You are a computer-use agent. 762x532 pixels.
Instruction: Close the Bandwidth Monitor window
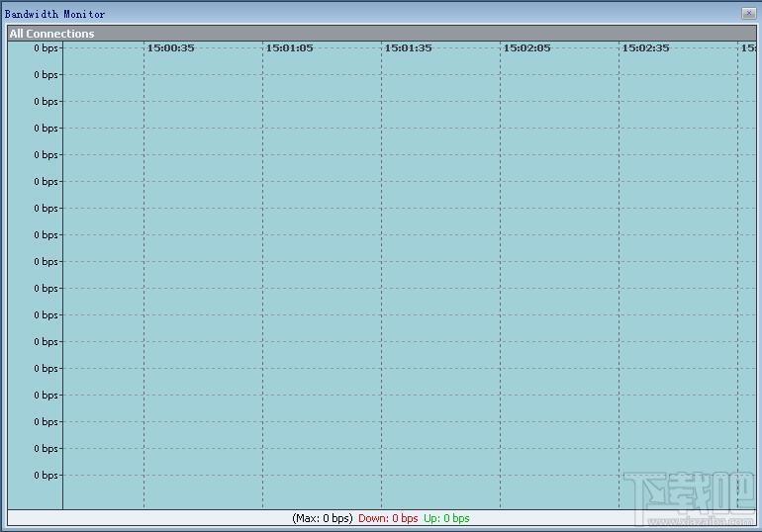point(749,14)
